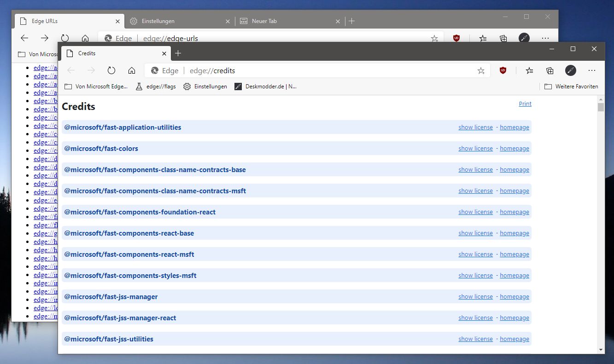Image resolution: width=614 pixels, height=364 pixels.
Task: Add the Credits page to favorites
Action: coord(481,70)
